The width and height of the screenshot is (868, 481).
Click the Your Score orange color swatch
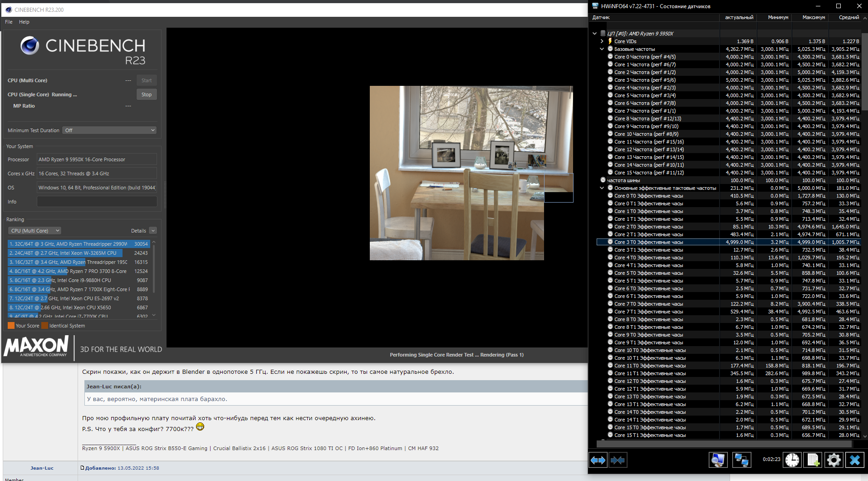[11, 326]
